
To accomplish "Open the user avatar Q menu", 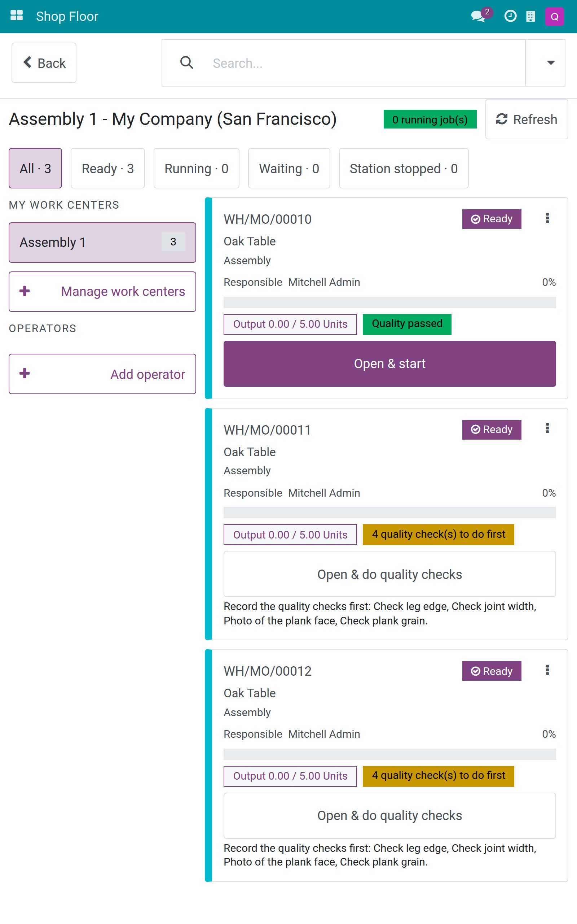I will (555, 16).
